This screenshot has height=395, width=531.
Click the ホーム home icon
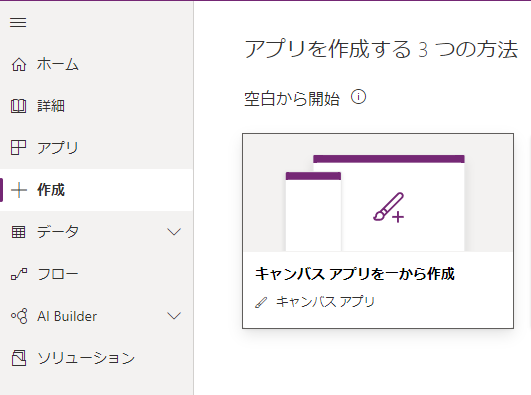(x=19, y=64)
